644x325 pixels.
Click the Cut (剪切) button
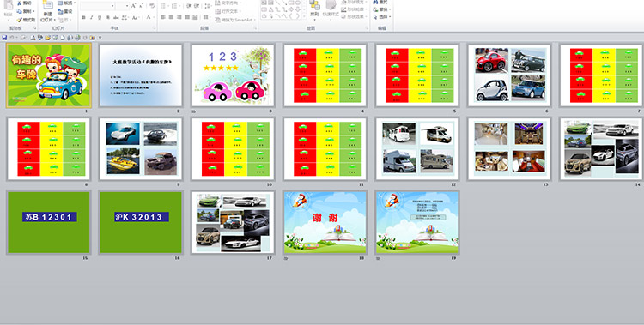coord(24,3)
